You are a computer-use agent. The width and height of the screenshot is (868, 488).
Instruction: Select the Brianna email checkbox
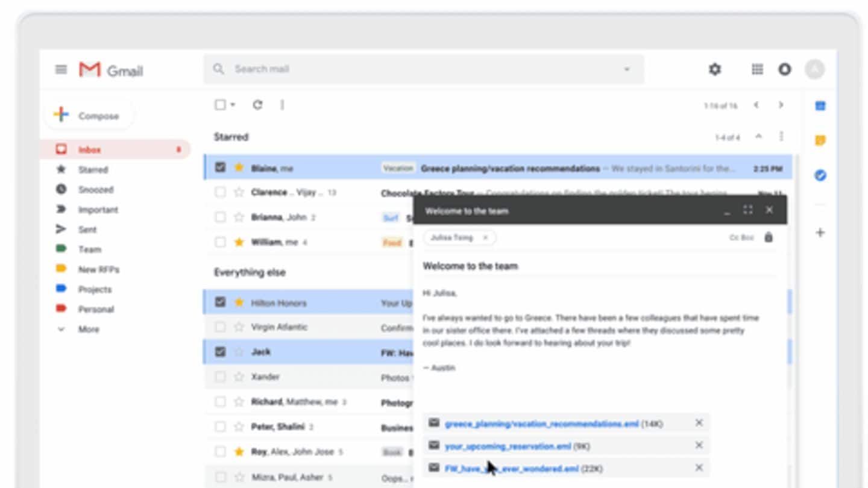tap(220, 217)
